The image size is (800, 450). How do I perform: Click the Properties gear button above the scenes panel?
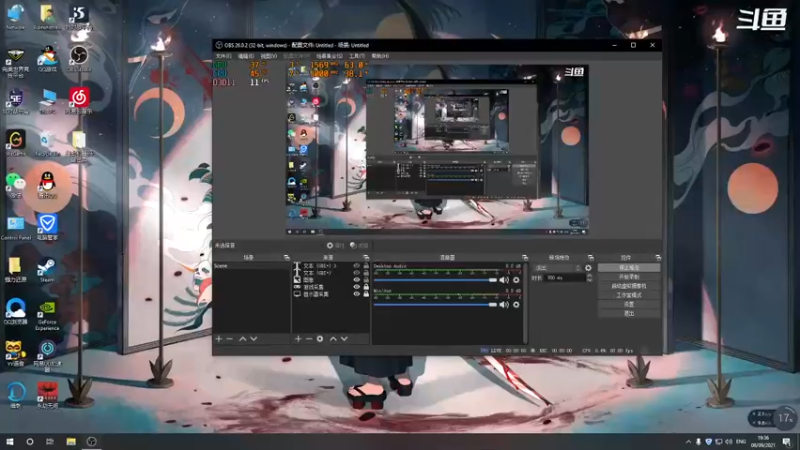pyautogui.click(x=336, y=245)
